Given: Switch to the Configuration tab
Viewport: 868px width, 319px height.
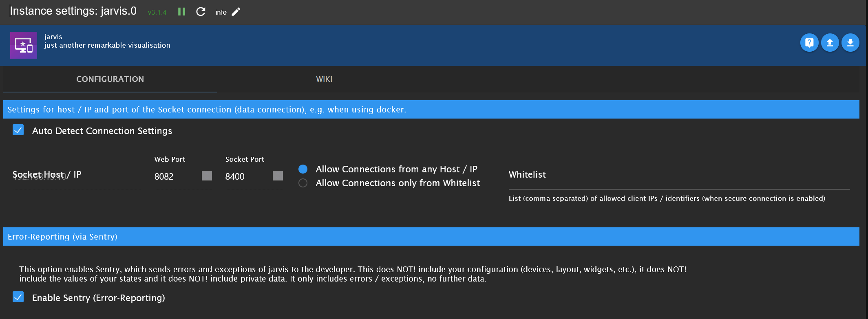Looking at the screenshot, I should (110, 79).
